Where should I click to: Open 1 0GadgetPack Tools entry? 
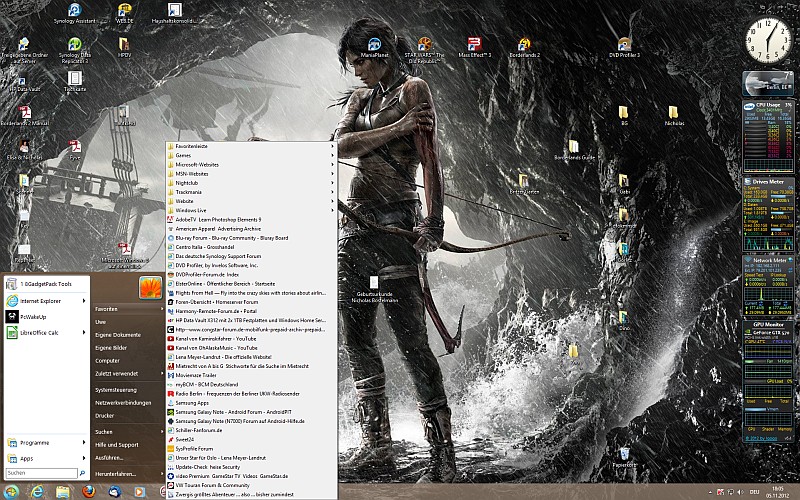(x=46, y=284)
